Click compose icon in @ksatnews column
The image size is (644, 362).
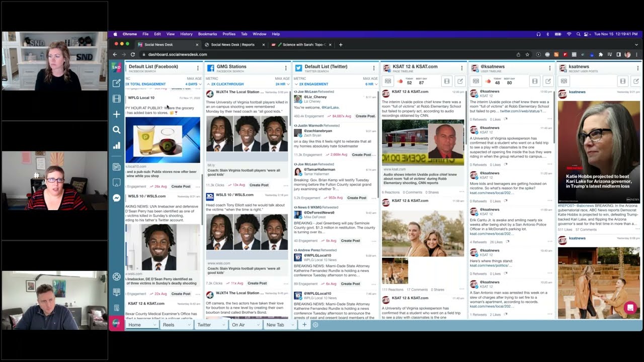click(548, 81)
